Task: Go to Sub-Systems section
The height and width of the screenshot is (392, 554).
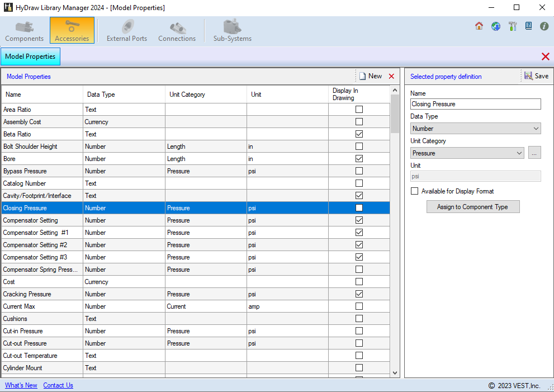Action: [232, 31]
